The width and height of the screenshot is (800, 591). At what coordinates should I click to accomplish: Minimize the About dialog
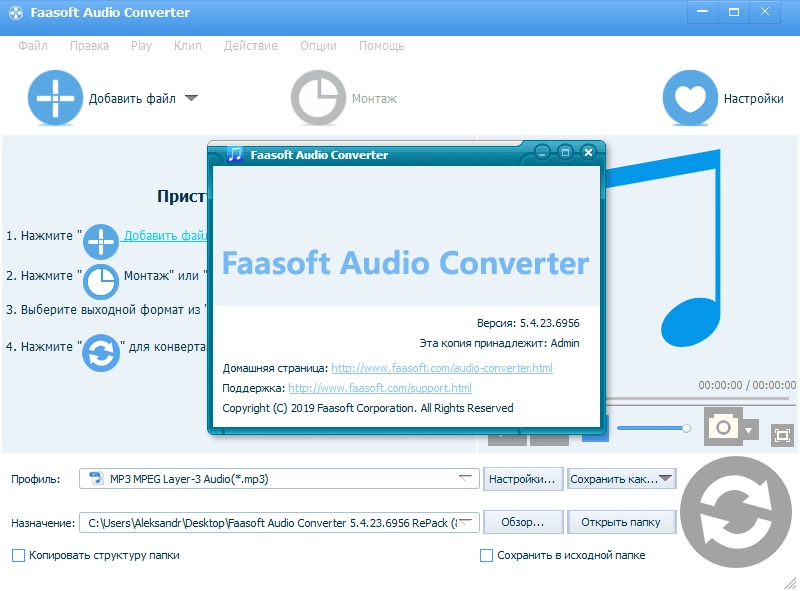[x=542, y=152]
